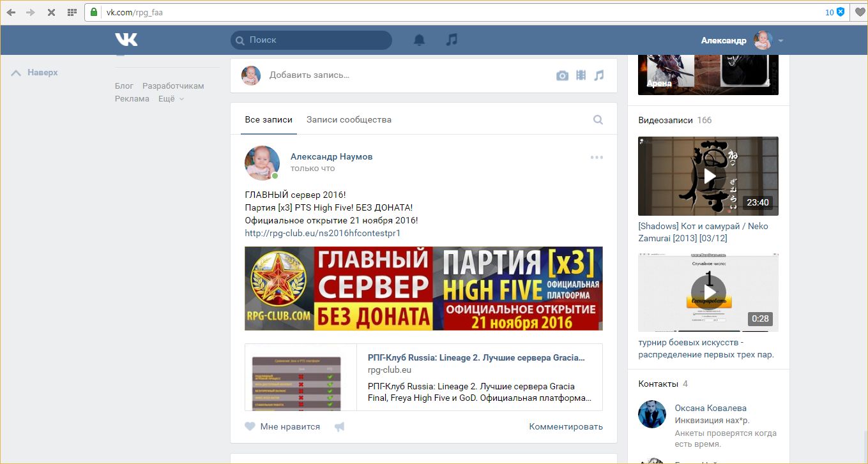Attach audio using note icon in post box
868x464 pixels.
tap(598, 75)
